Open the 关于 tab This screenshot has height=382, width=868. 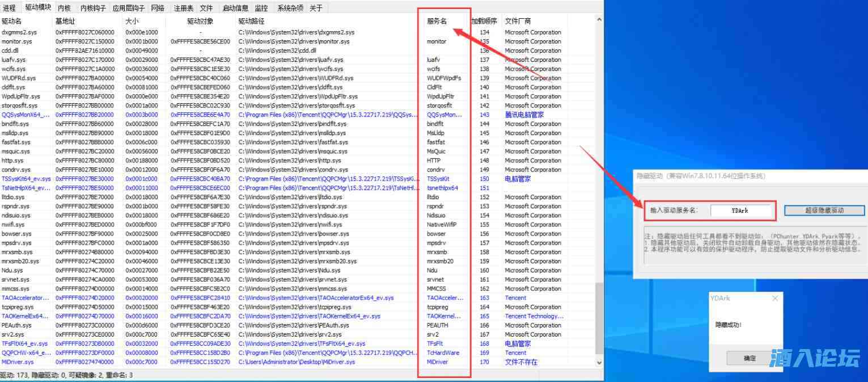coord(316,8)
